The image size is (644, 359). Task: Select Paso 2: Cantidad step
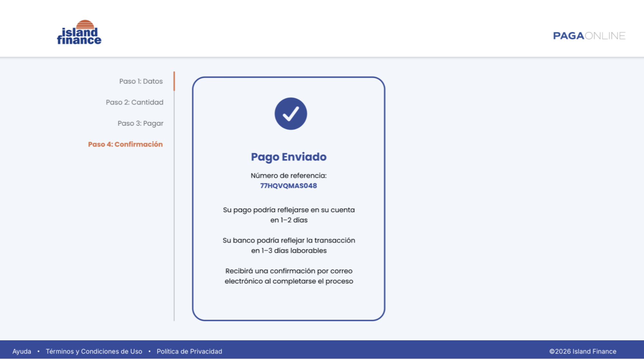coord(135,102)
